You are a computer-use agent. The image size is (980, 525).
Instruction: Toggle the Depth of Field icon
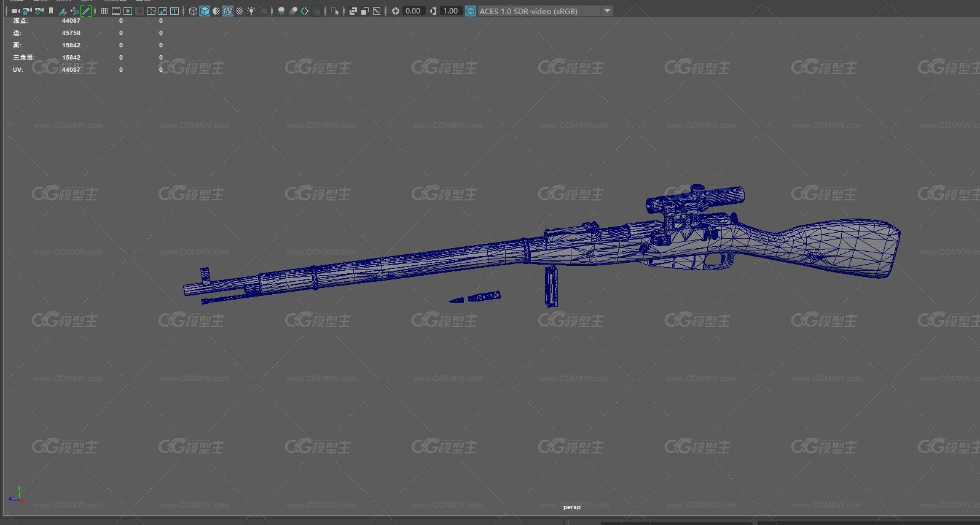(x=316, y=11)
